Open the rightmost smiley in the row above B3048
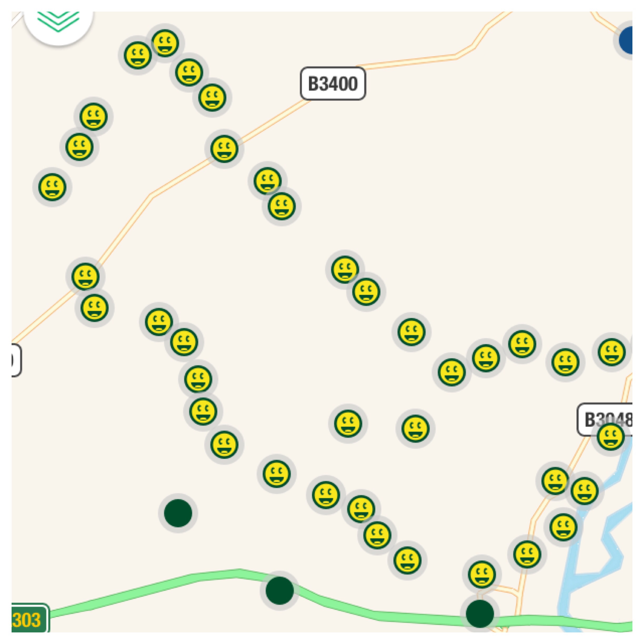The height and width of the screenshot is (644, 644). 611,352
